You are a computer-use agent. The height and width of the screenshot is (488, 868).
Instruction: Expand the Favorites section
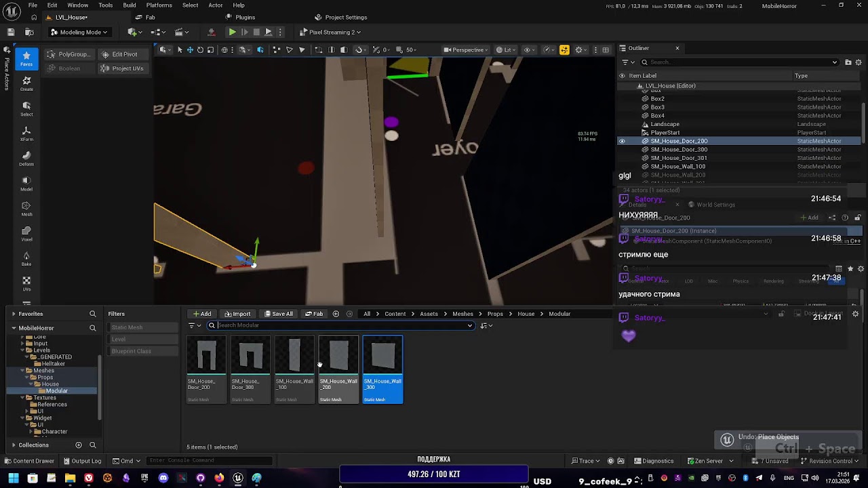point(14,314)
